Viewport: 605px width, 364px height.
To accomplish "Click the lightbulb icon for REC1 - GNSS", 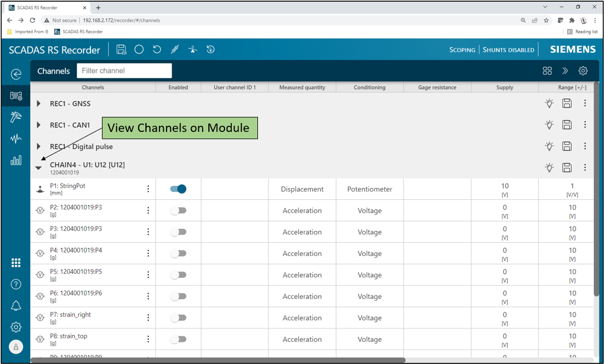I will [x=549, y=104].
